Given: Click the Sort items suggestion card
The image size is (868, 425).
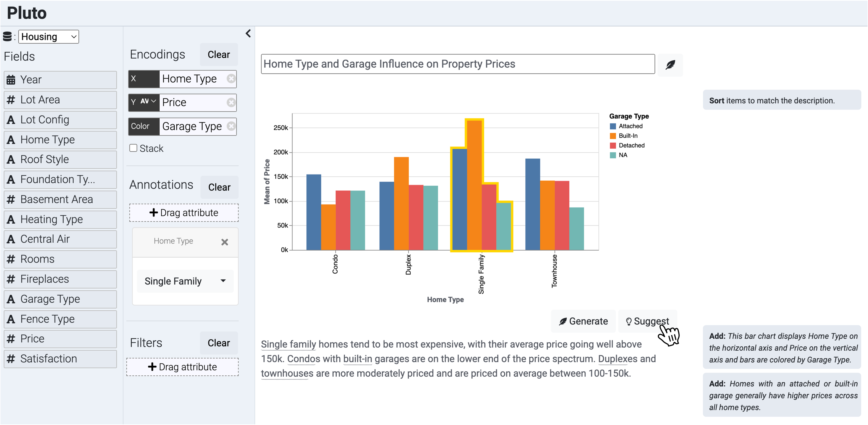Looking at the screenshot, I should tap(781, 101).
